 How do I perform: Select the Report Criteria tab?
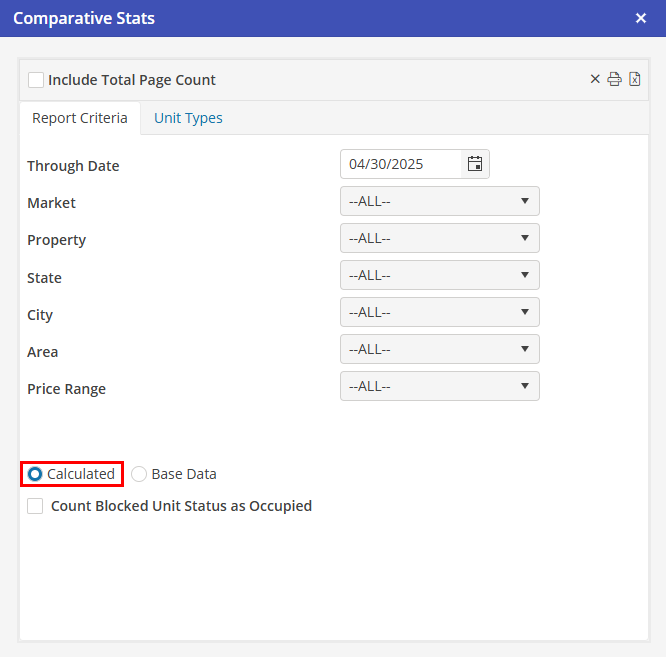[80, 118]
